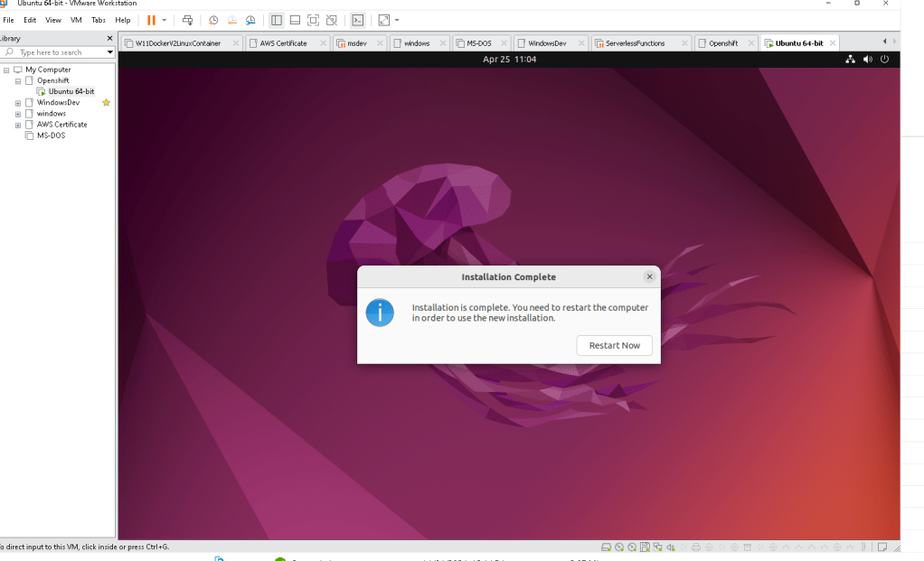Collapse the My Computer tree node
924x561 pixels.
point(6,70)
